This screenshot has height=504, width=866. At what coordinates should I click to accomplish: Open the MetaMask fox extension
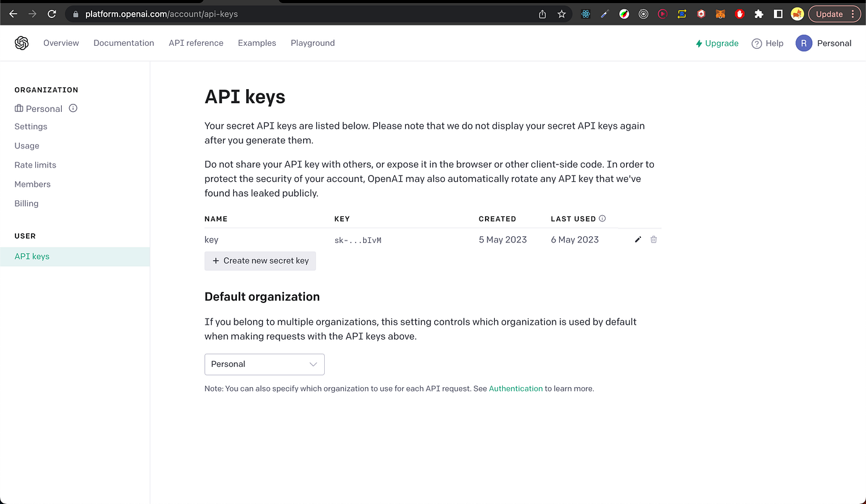click(720, 14)
